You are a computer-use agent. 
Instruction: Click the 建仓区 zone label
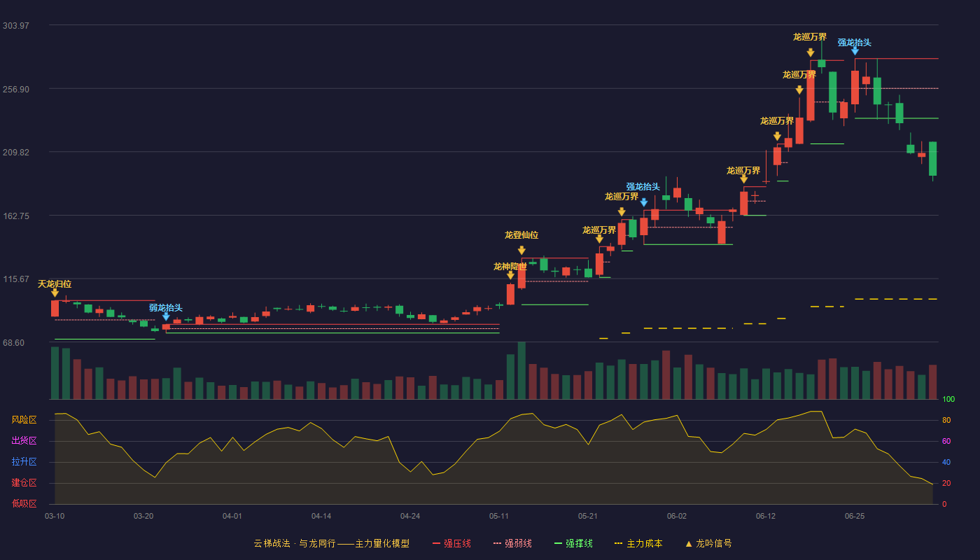pos(24,483)
